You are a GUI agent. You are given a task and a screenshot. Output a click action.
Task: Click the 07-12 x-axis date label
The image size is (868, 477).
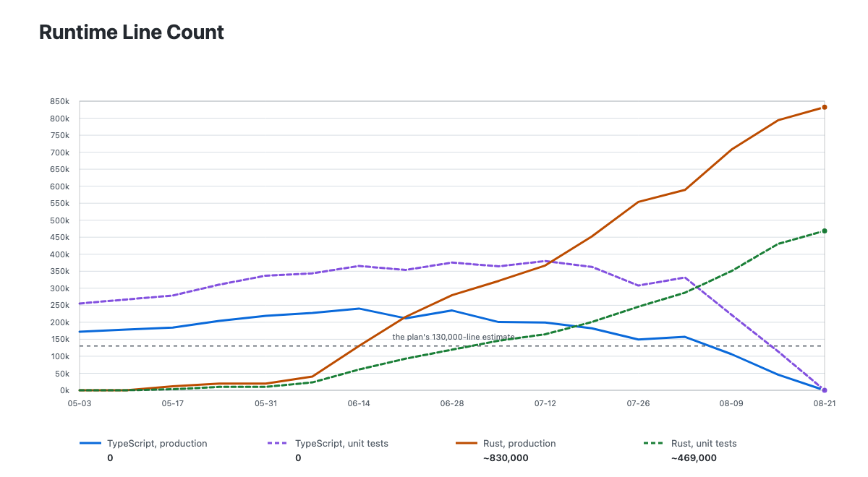pos(545,404)
